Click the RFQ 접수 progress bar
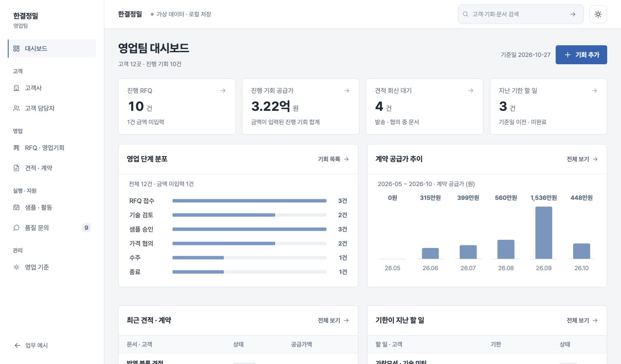This screenshot has width=621, height=364. coord(249,201)
